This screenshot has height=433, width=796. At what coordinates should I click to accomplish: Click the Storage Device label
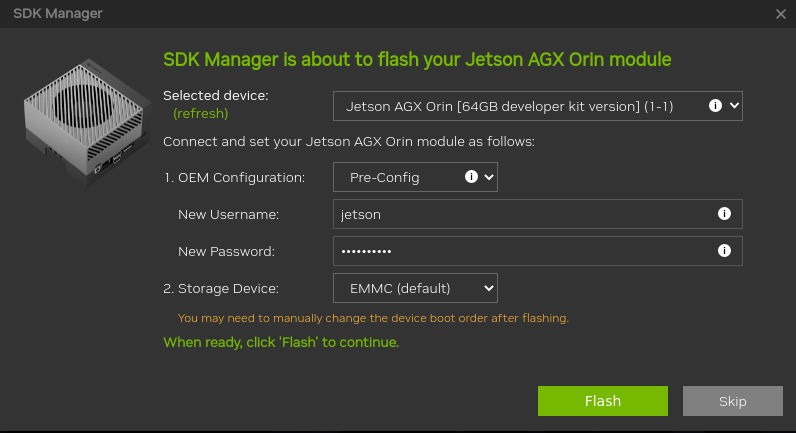tap(221, 288)
